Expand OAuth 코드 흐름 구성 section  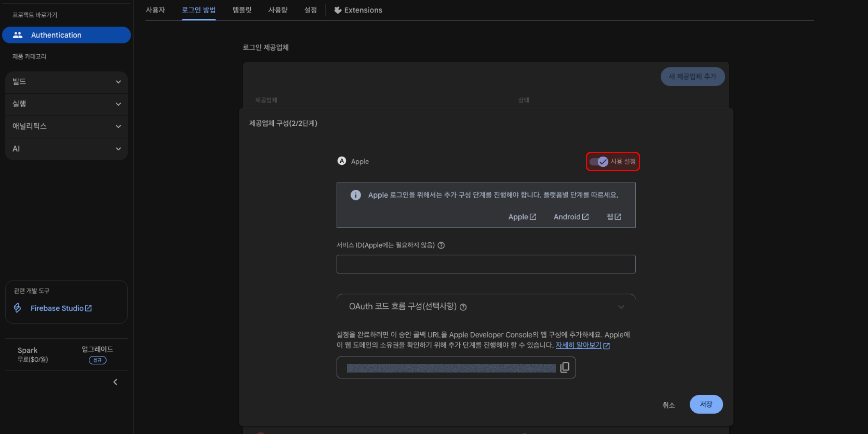pyautogui.click(x=621, y=307)
